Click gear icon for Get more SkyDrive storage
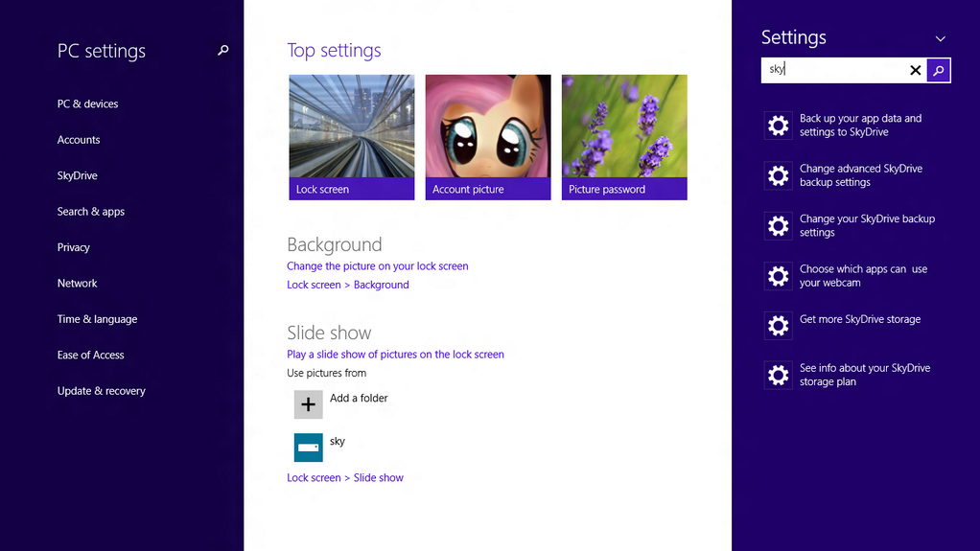This screenshot has height=551, width=980. [x=778, y=326]
